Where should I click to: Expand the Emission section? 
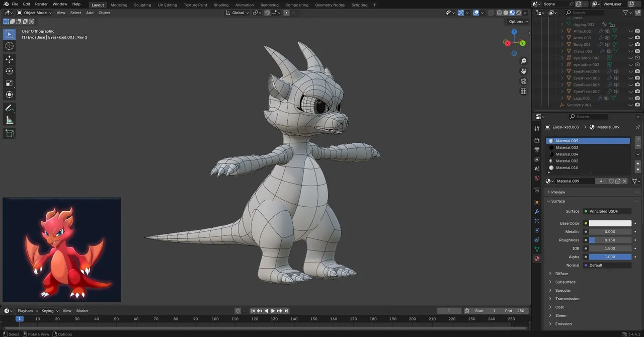[563, 324]
